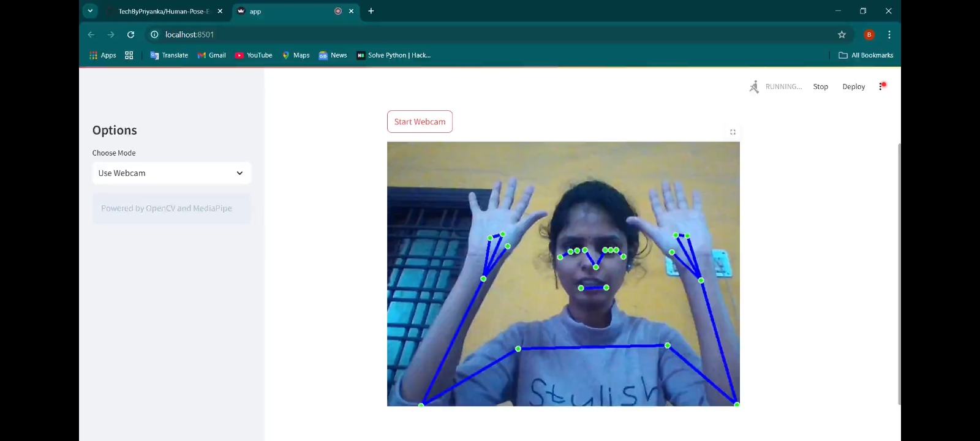Open the YouTube bookmark

(254, 55)
